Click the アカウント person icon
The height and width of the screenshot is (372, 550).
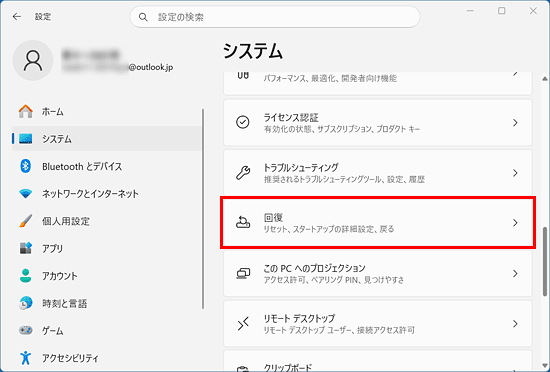point(26,276)
